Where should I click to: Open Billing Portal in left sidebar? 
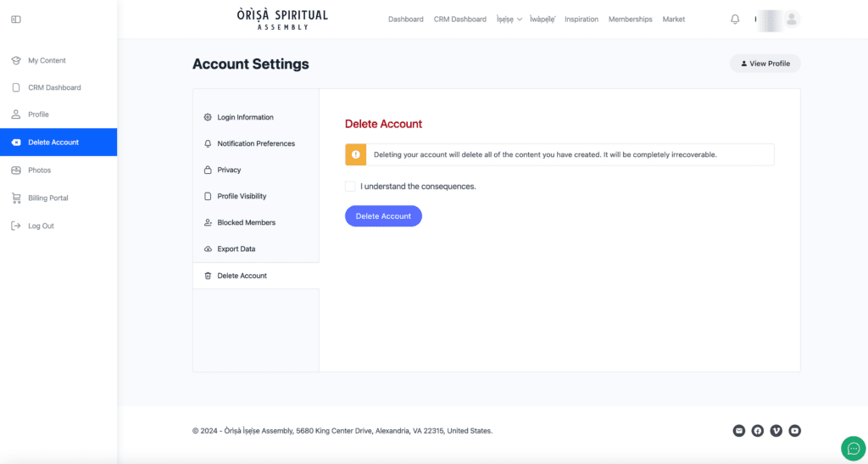47,198
